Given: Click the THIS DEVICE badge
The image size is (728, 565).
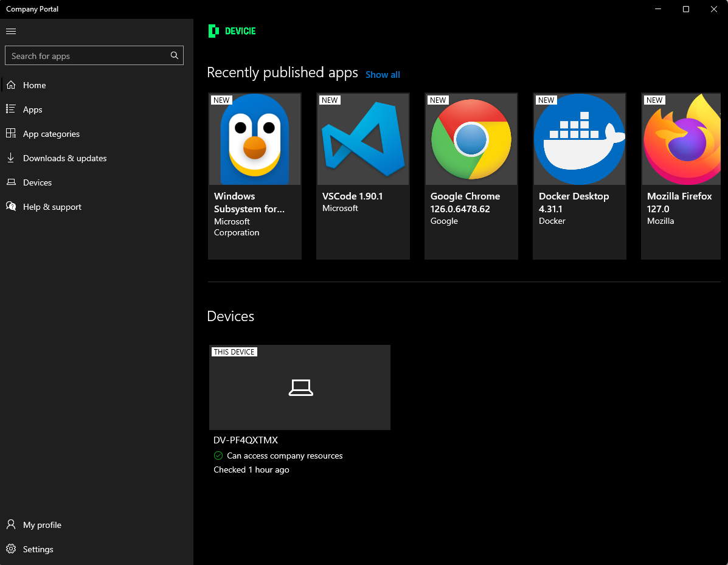Looking at the screenshot, I should (234, 352).
